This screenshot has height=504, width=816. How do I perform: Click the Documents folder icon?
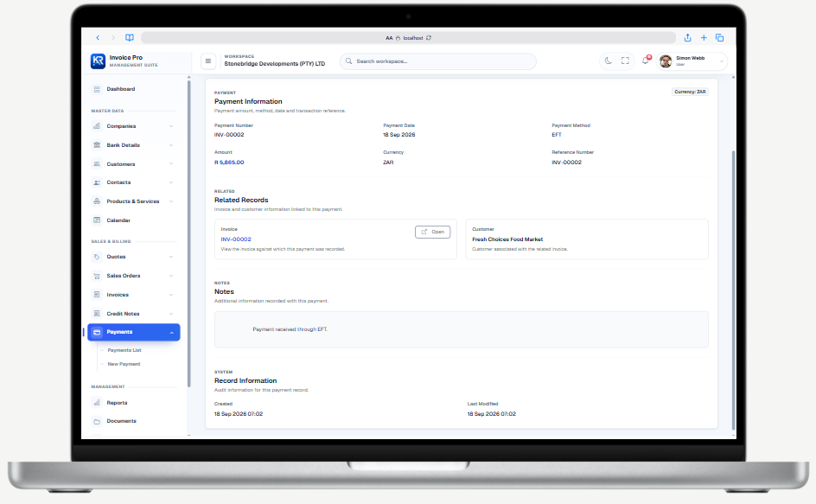pos(97,421)
